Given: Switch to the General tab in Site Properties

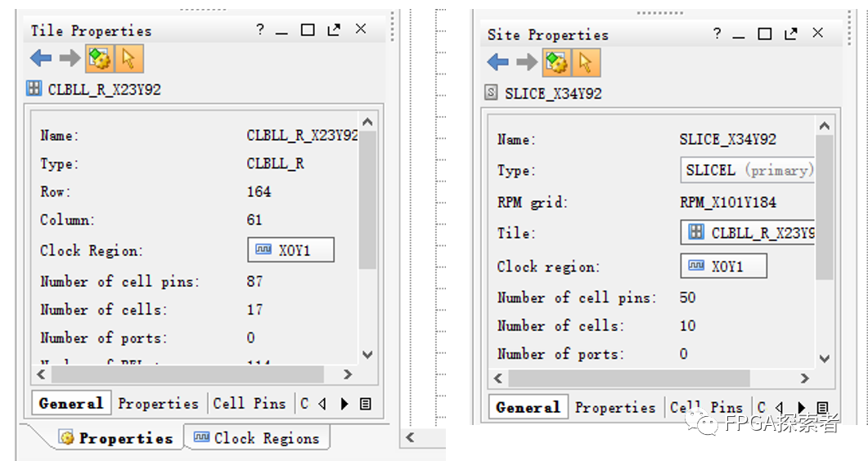Looking at the screenshot, I should [528, 407].
